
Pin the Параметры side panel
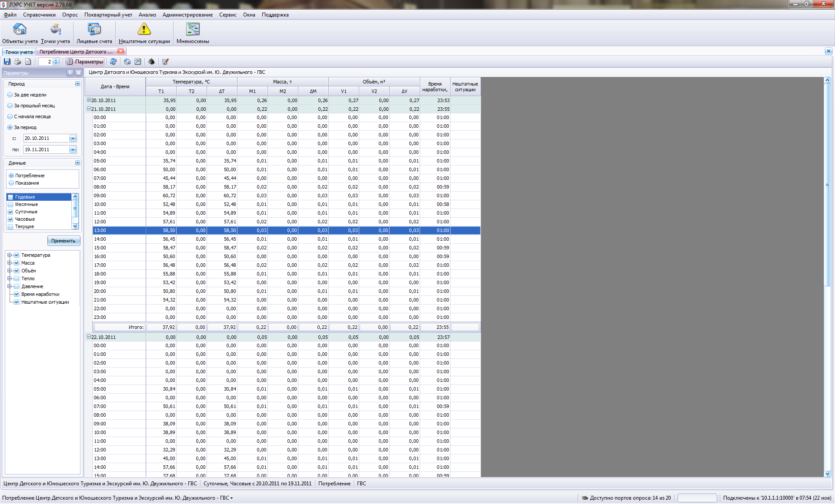click(x=70, y=73)
